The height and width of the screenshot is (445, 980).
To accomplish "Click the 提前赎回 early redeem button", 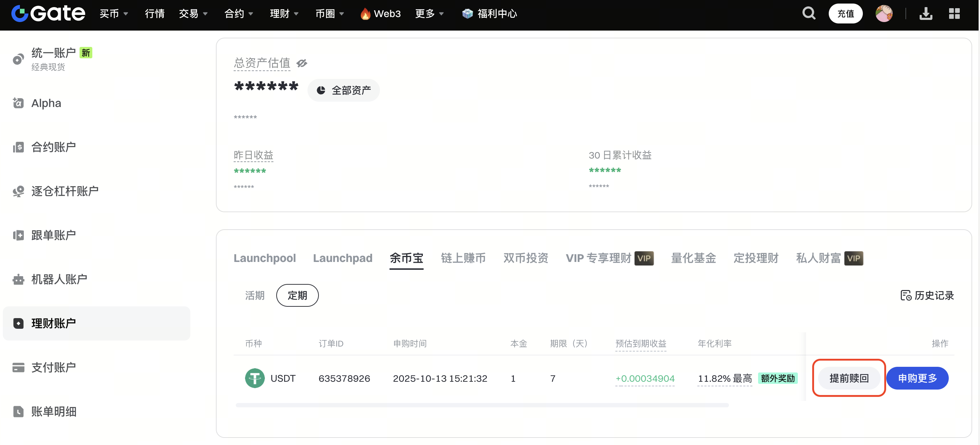I will pyautogui.click(x=849, y=378).
